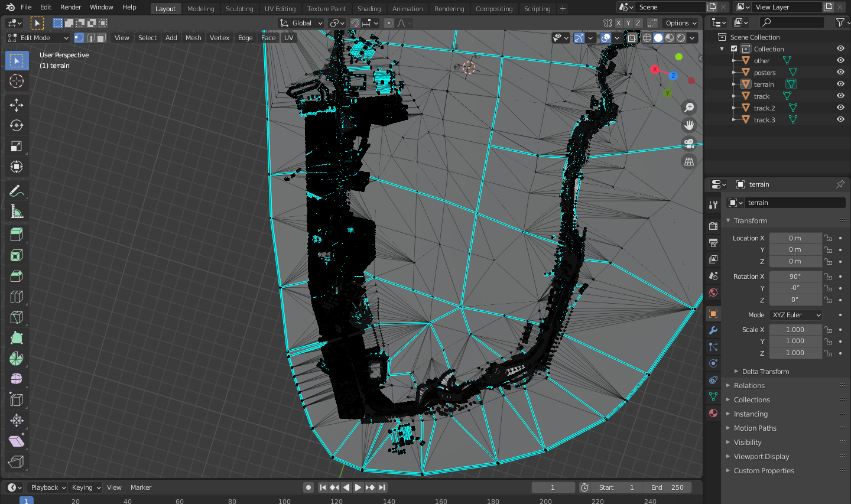Select the Rotate tool in the toolbar
851x504 pixels.
coord(17,126)
